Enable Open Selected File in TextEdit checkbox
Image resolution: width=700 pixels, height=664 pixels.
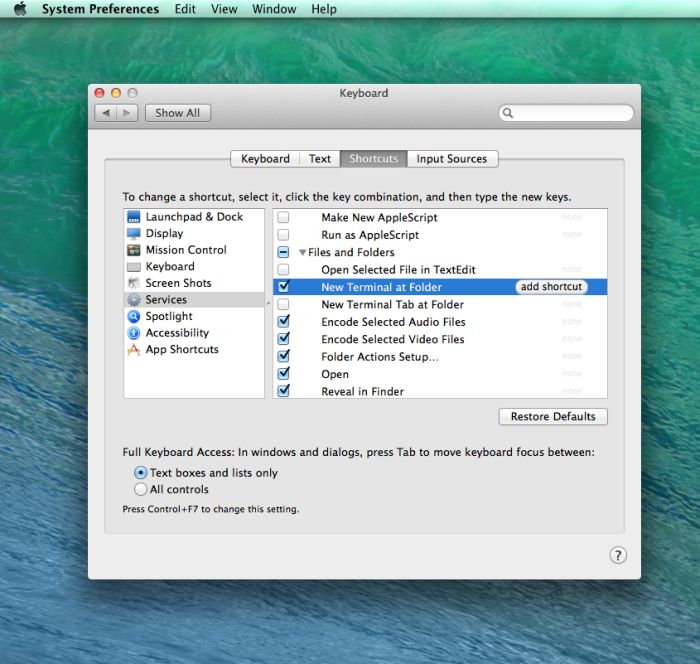[283, 270]
